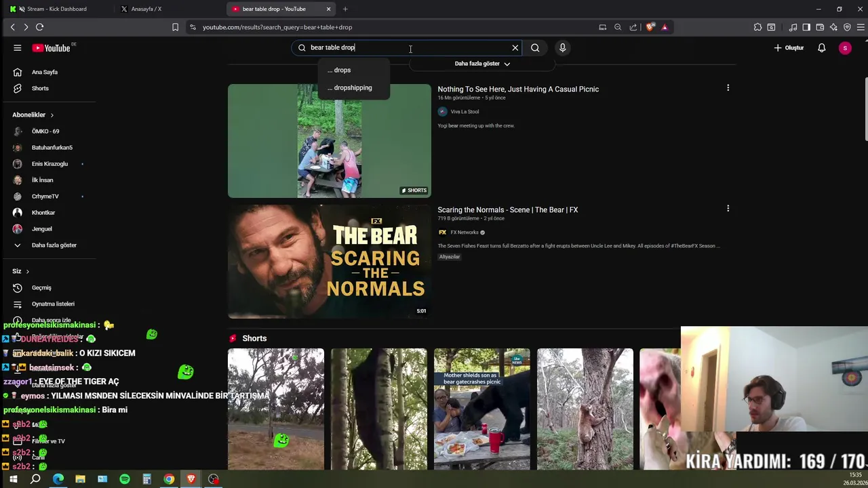Go forward in browser history

point(26,27)
